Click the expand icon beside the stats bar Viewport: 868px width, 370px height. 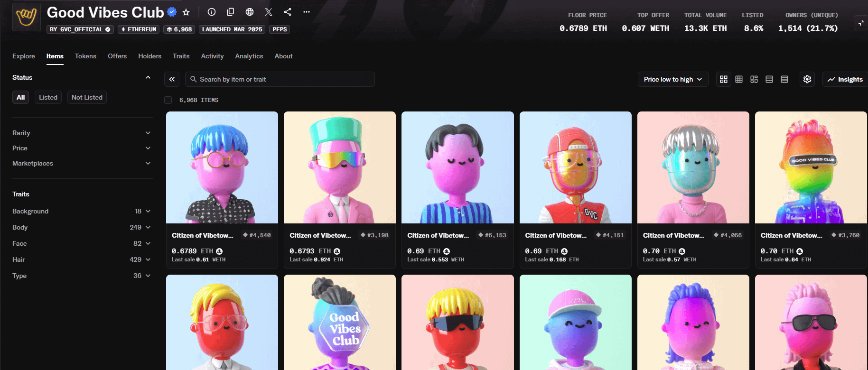[x=861, y=22]
